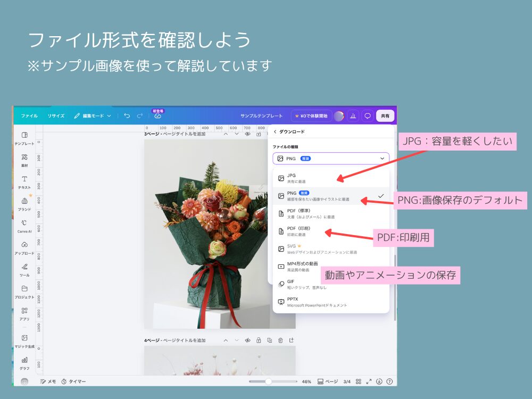Toggle hide page 4 eye icon
Image resolution: width=532 pixels, height=399 pixels.
click(x=248, y=340)
